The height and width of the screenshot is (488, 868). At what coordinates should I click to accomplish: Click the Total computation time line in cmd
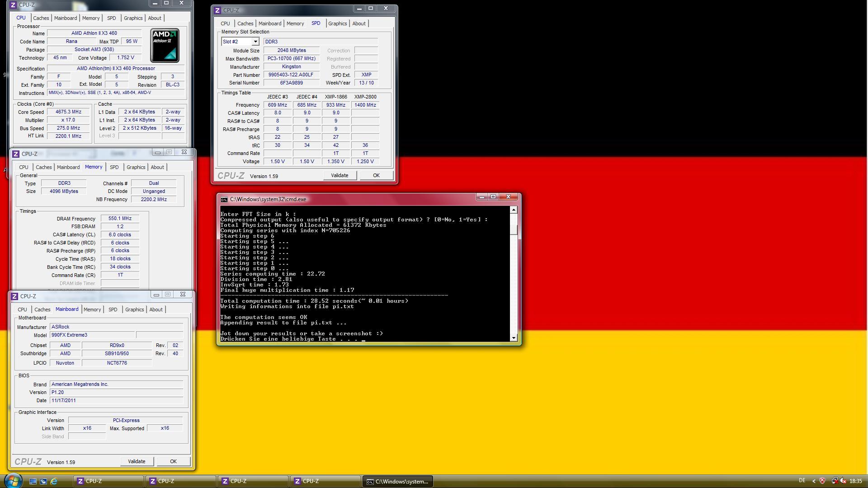tap(314, 301)
